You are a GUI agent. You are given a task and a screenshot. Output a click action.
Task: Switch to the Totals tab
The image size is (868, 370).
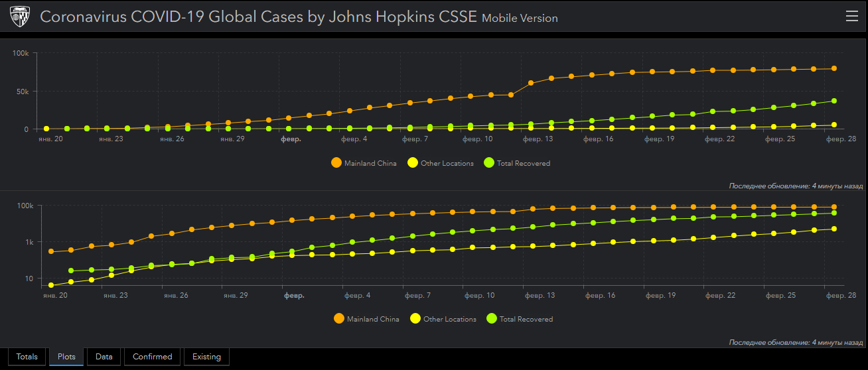tap(27, 357)
